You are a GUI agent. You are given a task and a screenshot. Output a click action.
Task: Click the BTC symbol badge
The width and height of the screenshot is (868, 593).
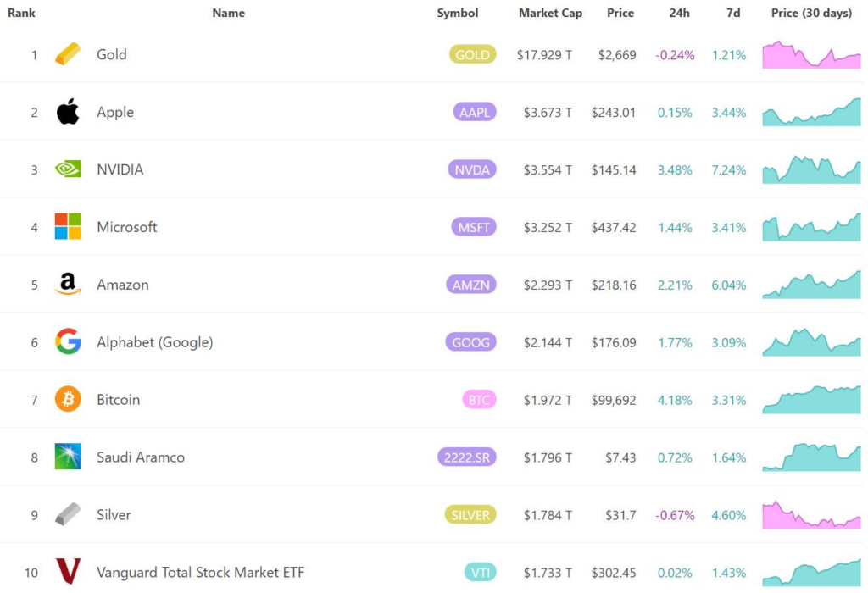tap(480, 399)
